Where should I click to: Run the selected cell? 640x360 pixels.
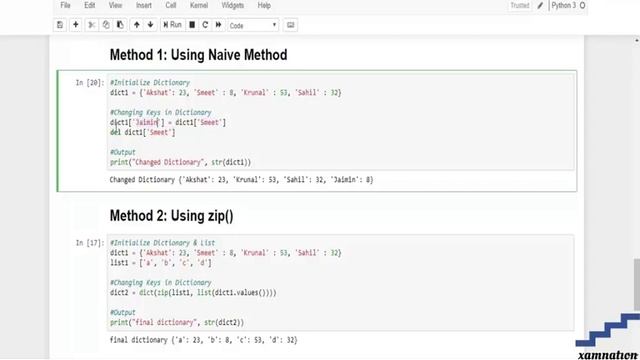172,25
